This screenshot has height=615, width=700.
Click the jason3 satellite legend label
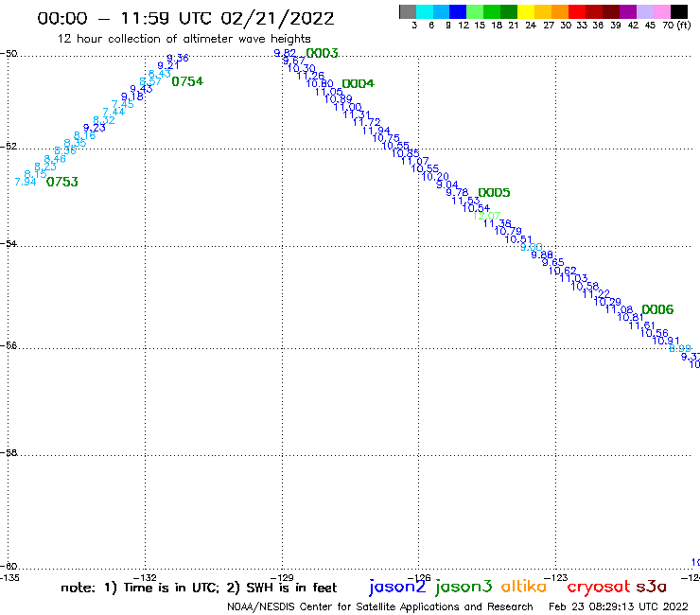coord(464,587)
